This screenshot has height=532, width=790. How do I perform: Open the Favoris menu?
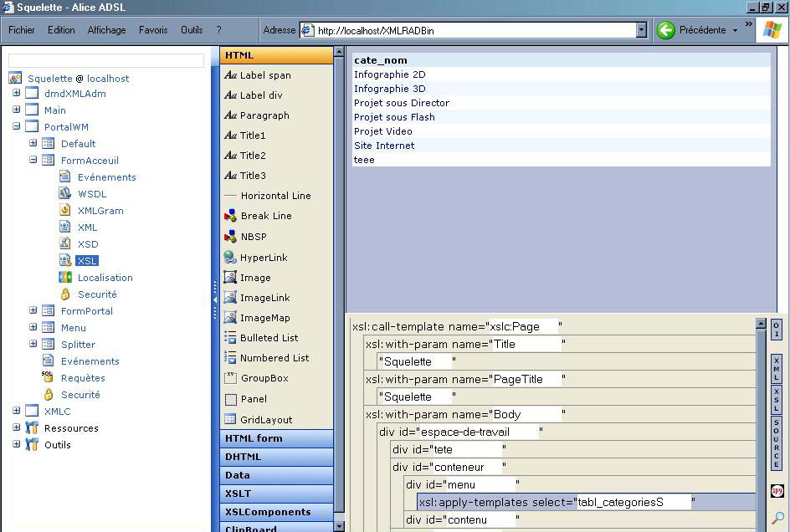tap(153, 30)
